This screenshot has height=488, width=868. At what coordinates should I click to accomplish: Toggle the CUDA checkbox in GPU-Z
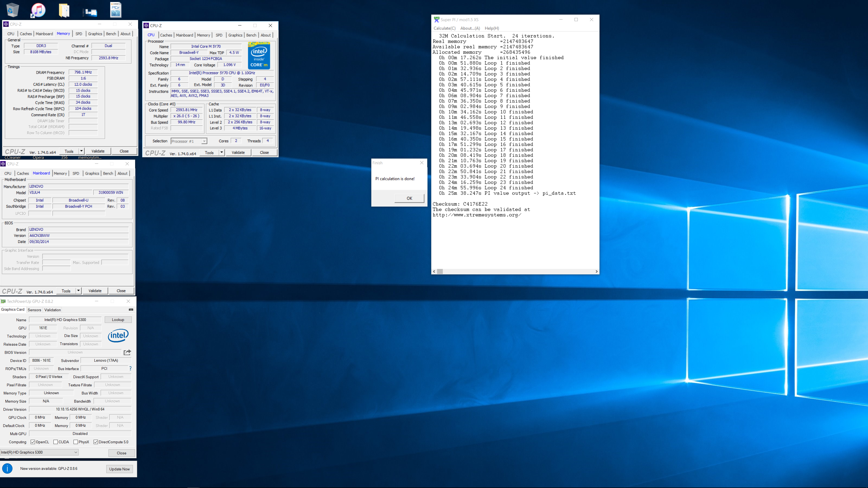tap(56, 442)
